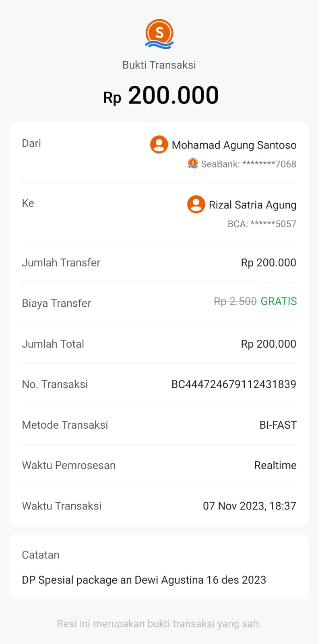Tap the SeaBank logo at top
Image resolution: width=318 pixels, height=644 pixels.
159,34
